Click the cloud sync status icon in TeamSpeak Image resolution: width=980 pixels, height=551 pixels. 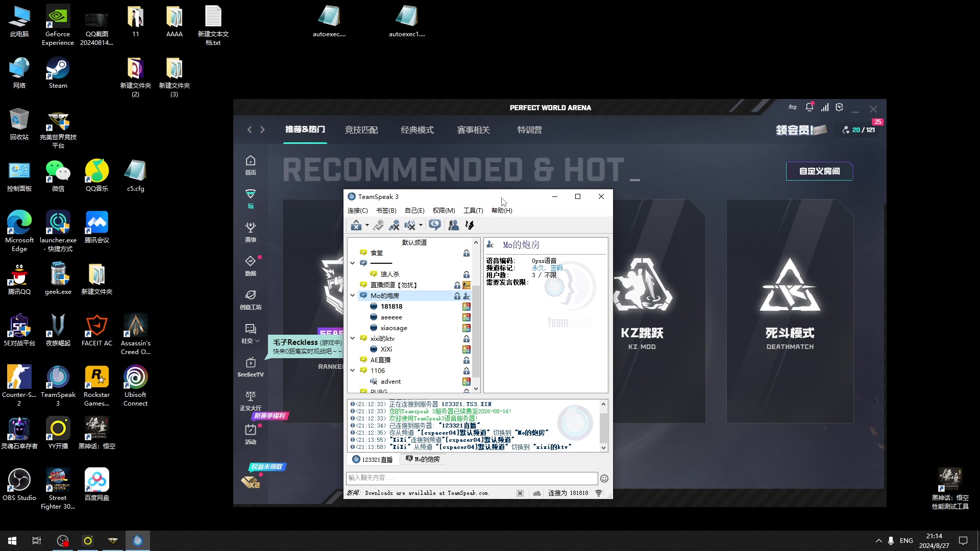click(x=536, y=493)
